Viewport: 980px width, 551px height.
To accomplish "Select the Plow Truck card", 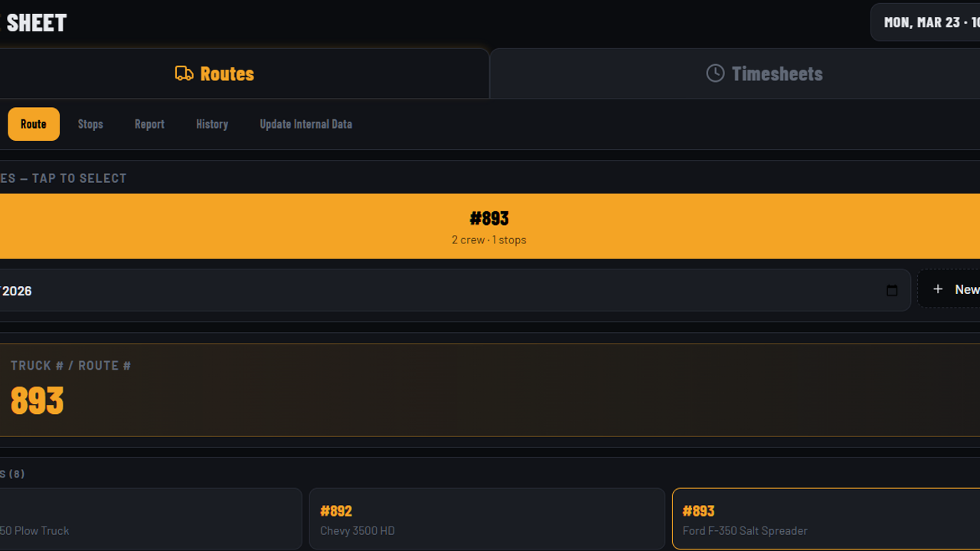I will 151,519.
